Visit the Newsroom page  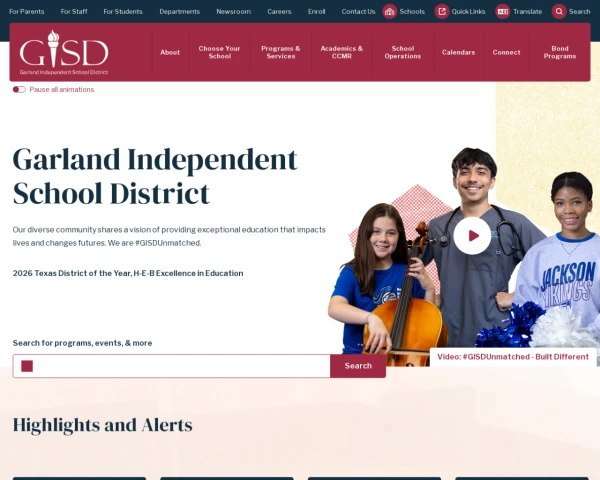[233, 11]
